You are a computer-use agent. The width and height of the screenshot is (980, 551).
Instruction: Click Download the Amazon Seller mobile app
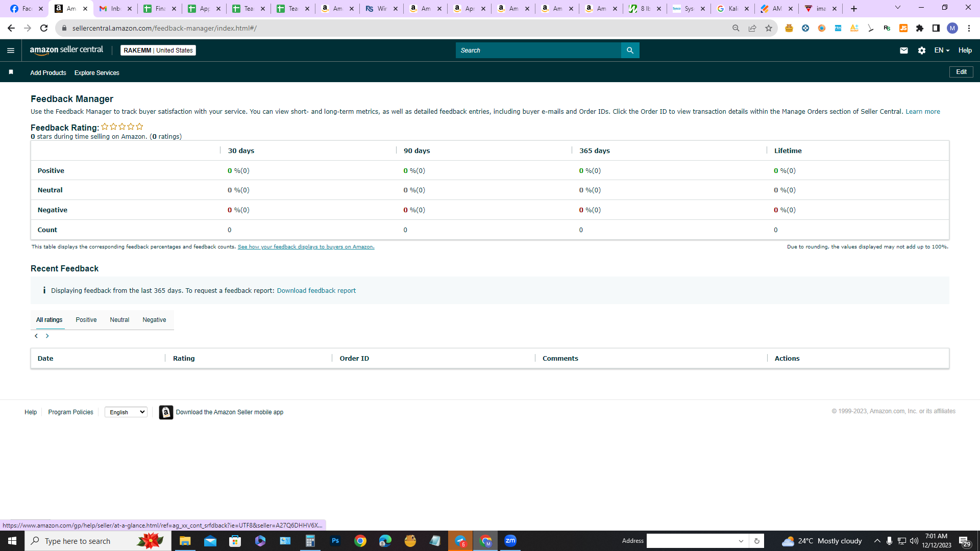point(230,412)
